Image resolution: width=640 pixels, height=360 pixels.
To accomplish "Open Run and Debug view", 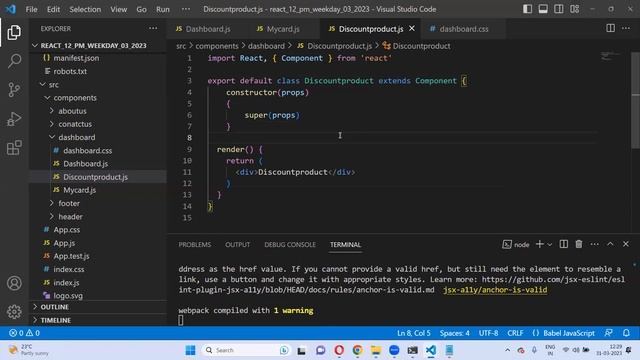I will [x=14, y=119].
